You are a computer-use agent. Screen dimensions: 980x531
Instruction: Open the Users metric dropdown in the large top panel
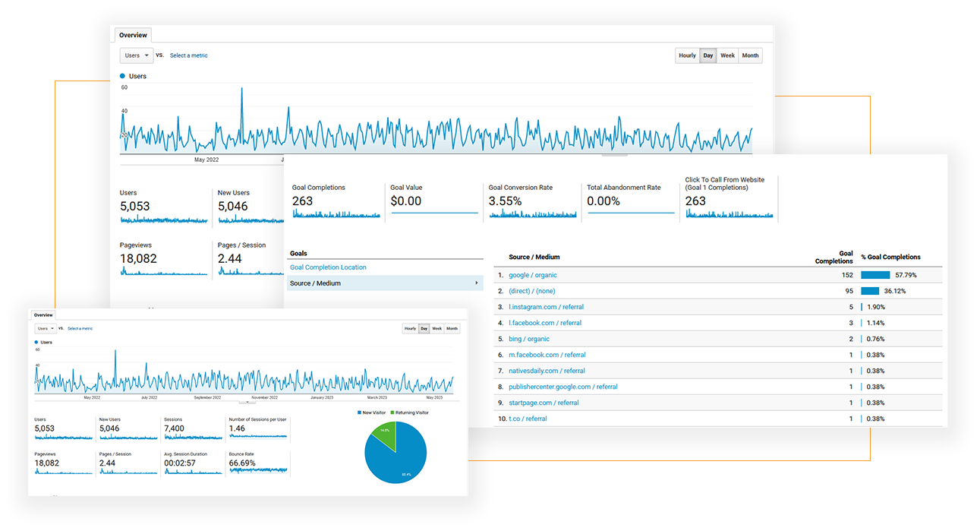[136, 55]
